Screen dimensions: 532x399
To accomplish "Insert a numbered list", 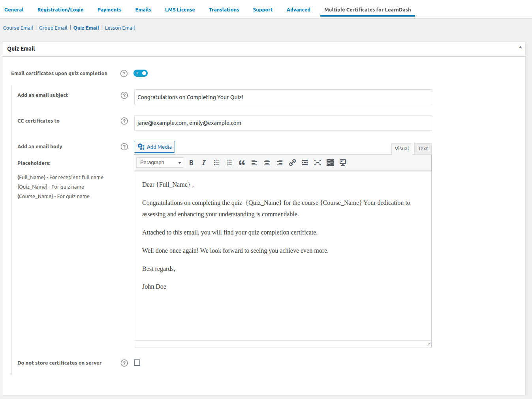I will pyautogui.click(x=229, y=163).
